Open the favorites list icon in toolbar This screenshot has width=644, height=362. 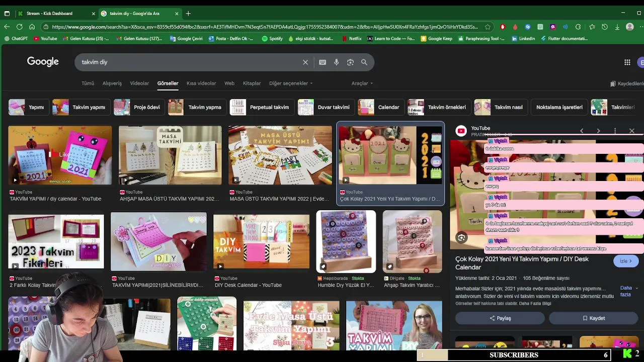[592, 27]
